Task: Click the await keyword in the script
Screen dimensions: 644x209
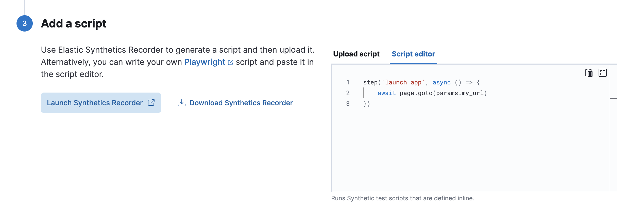Action: click(x=386, y=93)
